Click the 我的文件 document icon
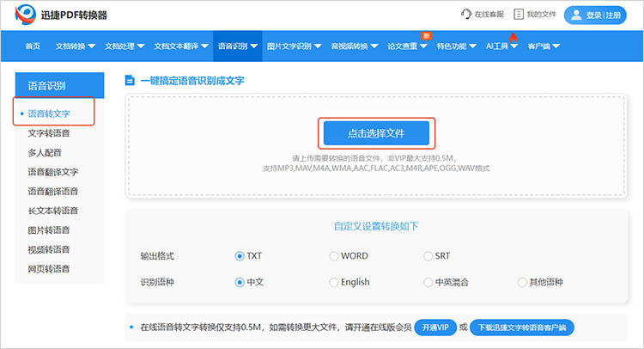Viewport: 644px width, 349px height. pyautogui.click(x=519, y=15)
